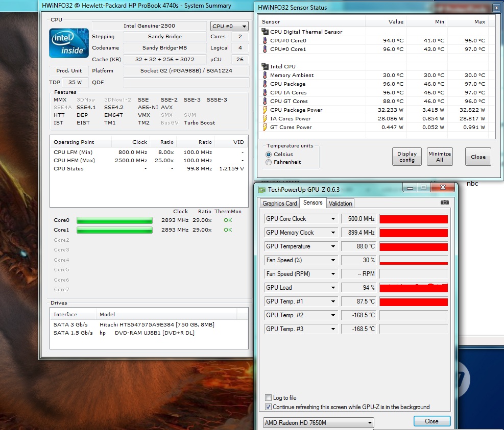
Task: Click the Display config button
Action: click(407, 157)
